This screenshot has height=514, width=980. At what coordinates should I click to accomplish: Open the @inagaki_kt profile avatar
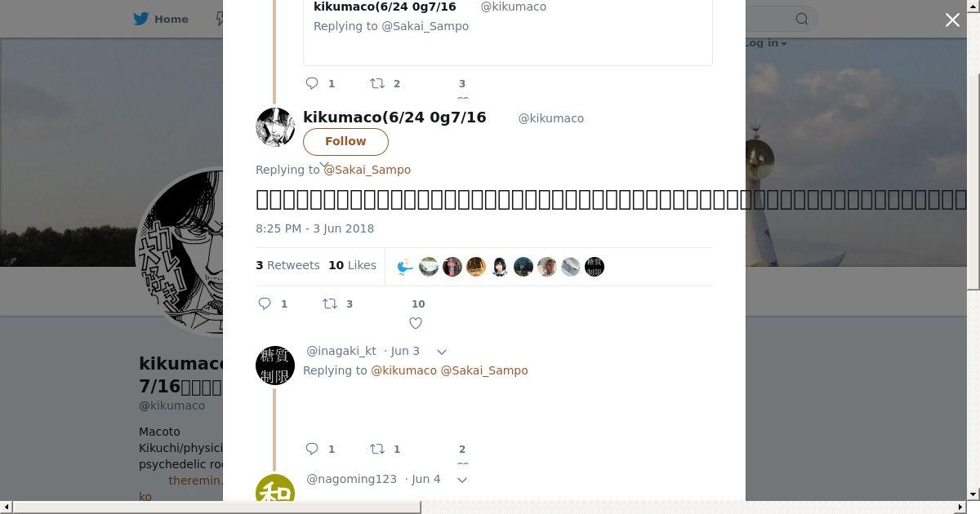coord(275,366)
